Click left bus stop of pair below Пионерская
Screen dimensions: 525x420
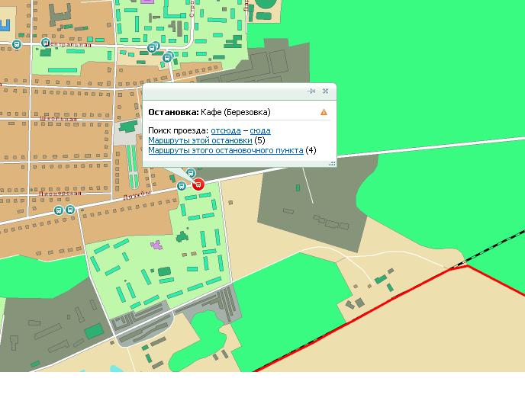pyautogui.click(x=56, y=210)
